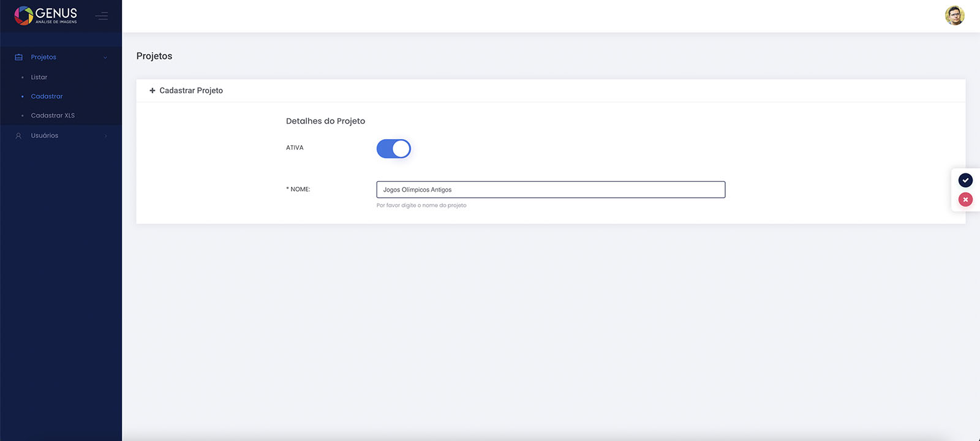Click the plus icon beside Cadastrar Projeto
This screenshot has width=980, height=441.
pyautogui.click(x=153, y=91)
